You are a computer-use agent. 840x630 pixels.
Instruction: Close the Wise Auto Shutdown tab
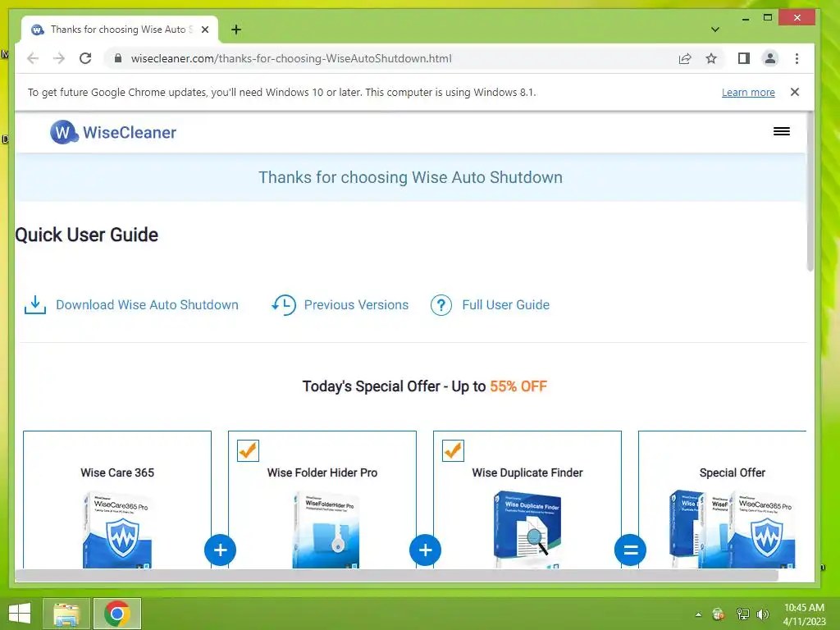tap(205, 30)
